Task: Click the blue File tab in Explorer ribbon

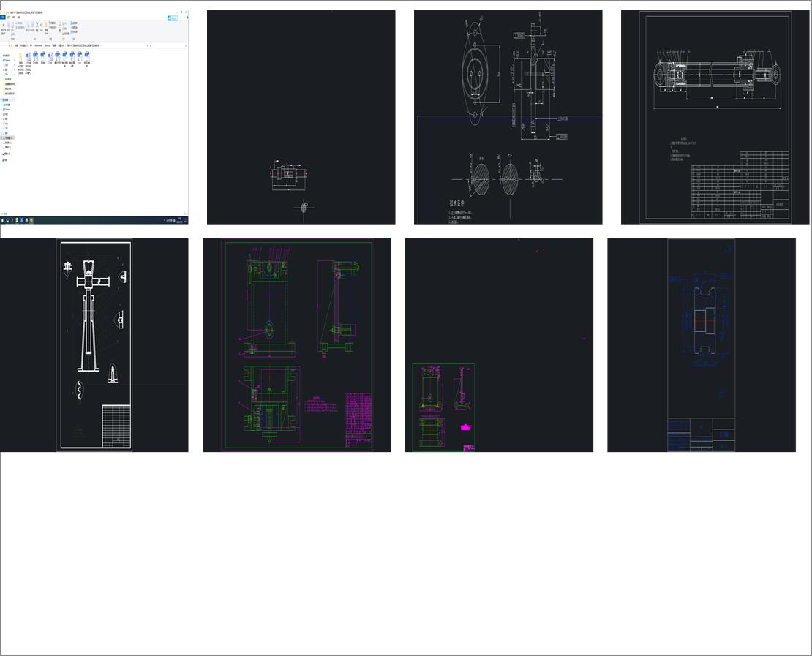Action: click(x=3, y=17)
